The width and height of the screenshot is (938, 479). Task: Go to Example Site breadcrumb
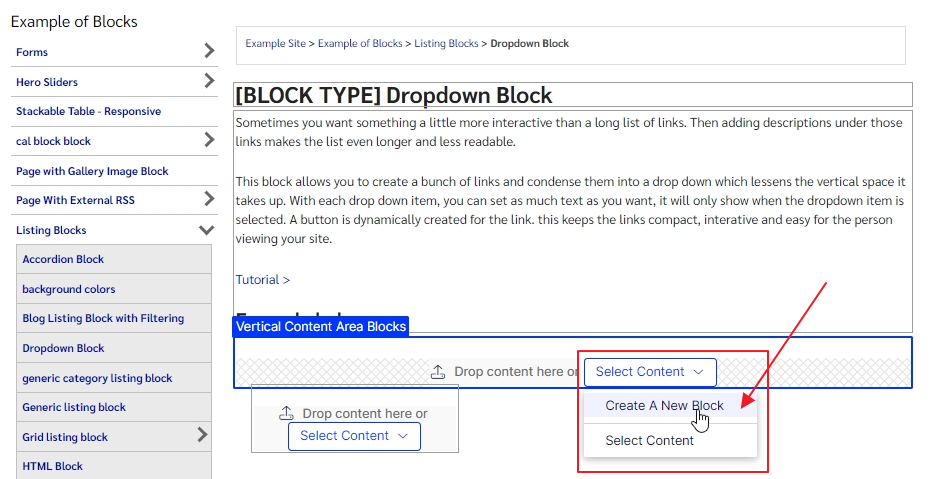(x=275, y=44)
